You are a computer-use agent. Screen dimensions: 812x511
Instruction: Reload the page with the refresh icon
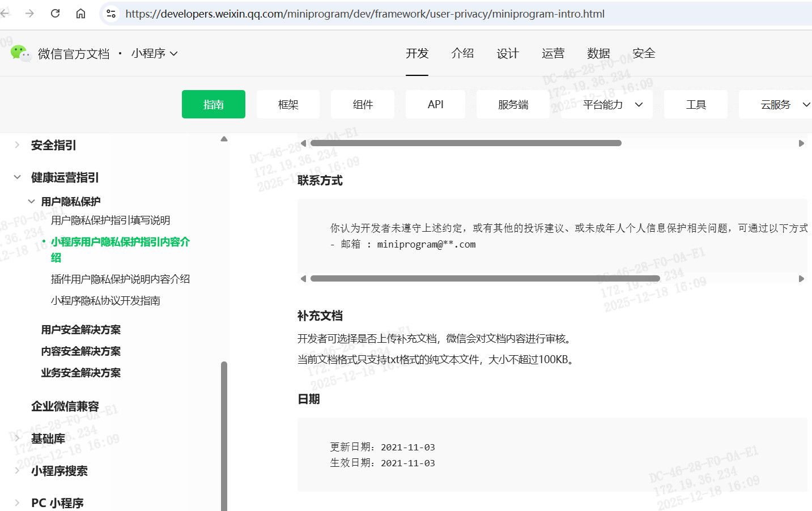pos(55,14)
